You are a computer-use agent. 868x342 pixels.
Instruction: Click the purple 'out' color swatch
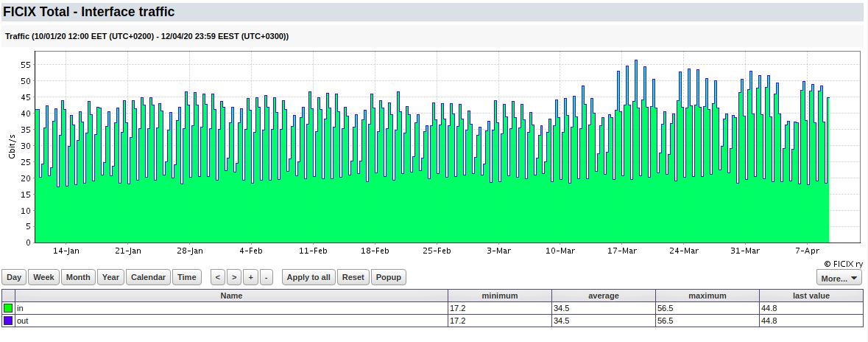(x=8, y=321)
